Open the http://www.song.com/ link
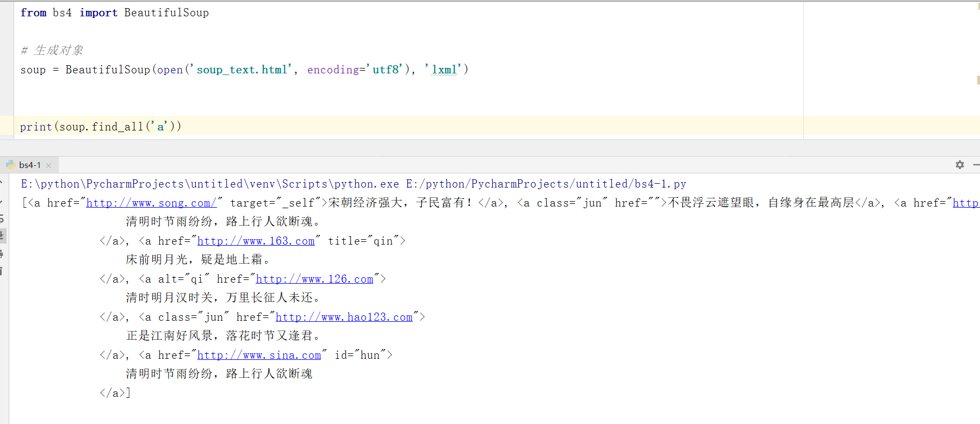The height and width of the screenshot is (424, 980). point(152,203)
